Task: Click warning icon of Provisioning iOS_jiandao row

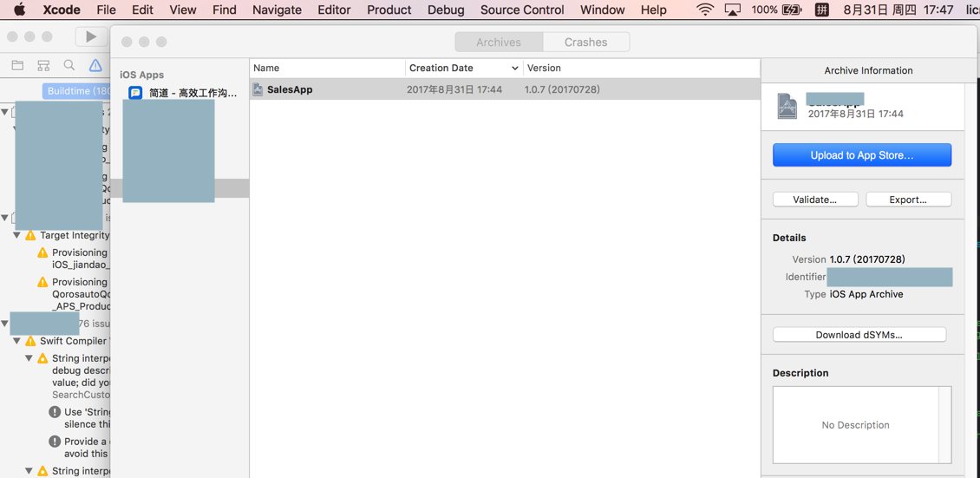Action: coord(42,252)
